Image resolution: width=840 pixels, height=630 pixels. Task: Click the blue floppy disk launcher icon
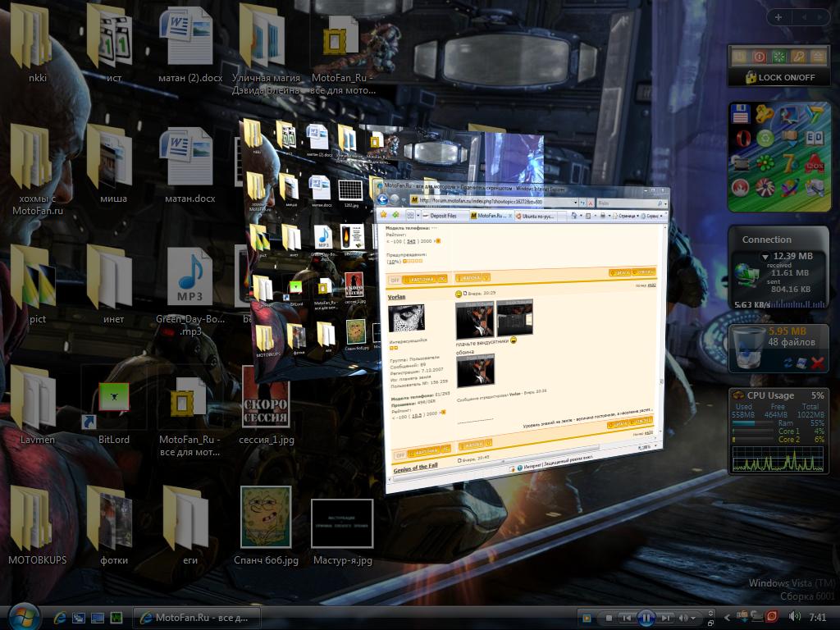[741, 113]
